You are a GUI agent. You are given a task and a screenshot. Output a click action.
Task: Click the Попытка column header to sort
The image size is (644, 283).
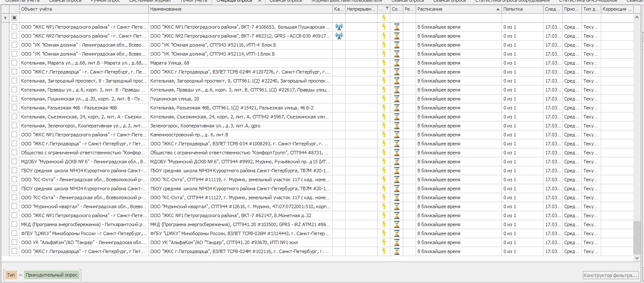click(522, 9)
